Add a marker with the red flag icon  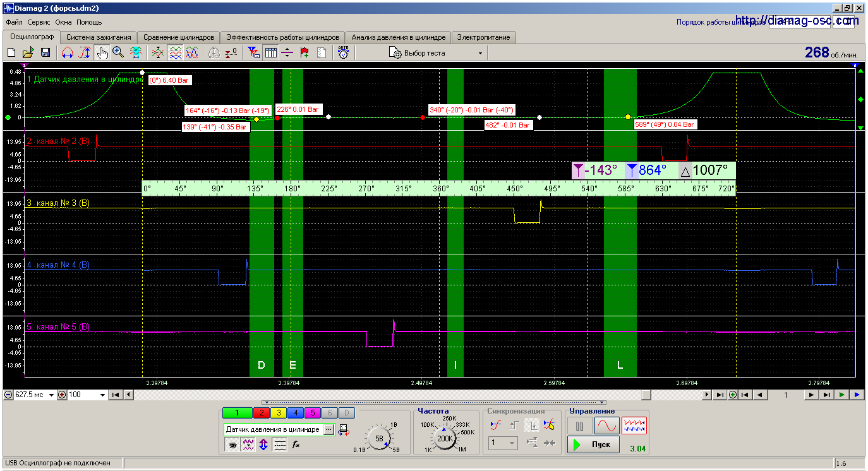coord(304,53)
